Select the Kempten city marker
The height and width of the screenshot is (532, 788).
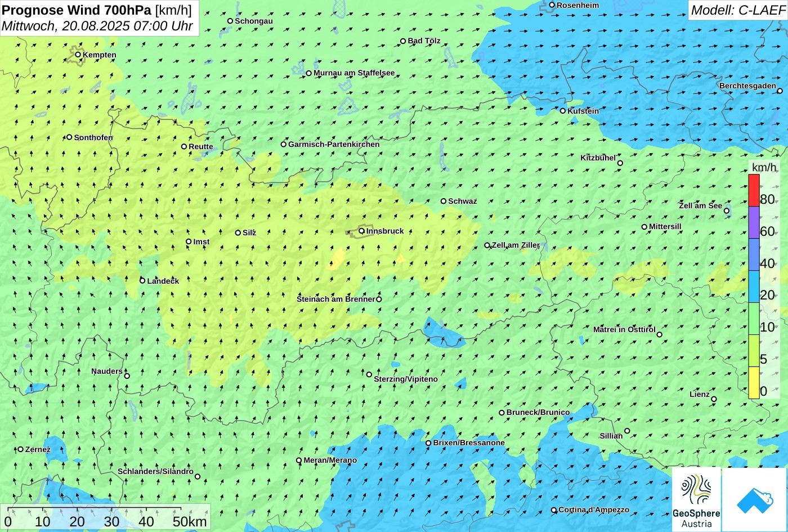78,55
